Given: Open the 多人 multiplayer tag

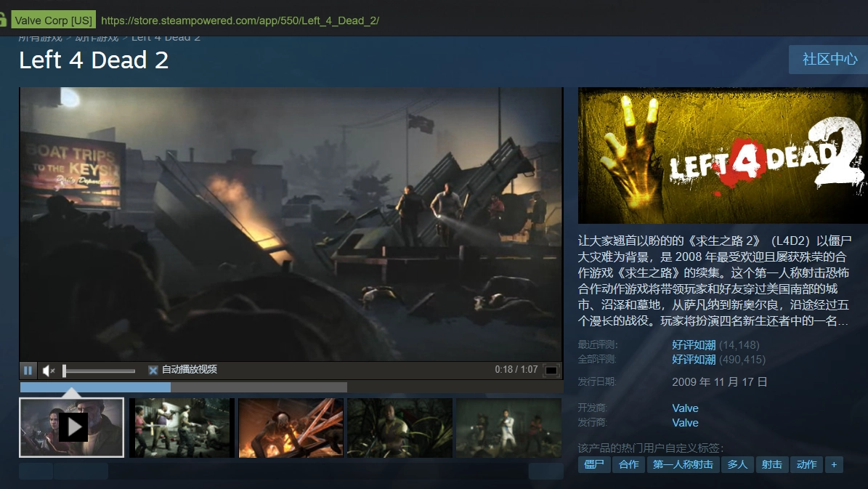Looking at the screenshot, I should pos(737,464).
